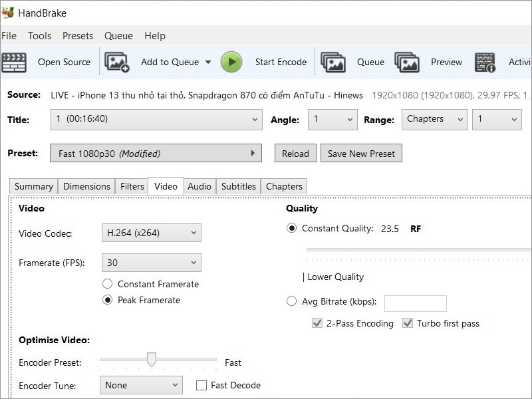Switch to the Filters tab
The height and width of the screenshot is (399, 532).
(x=132, y=186)
